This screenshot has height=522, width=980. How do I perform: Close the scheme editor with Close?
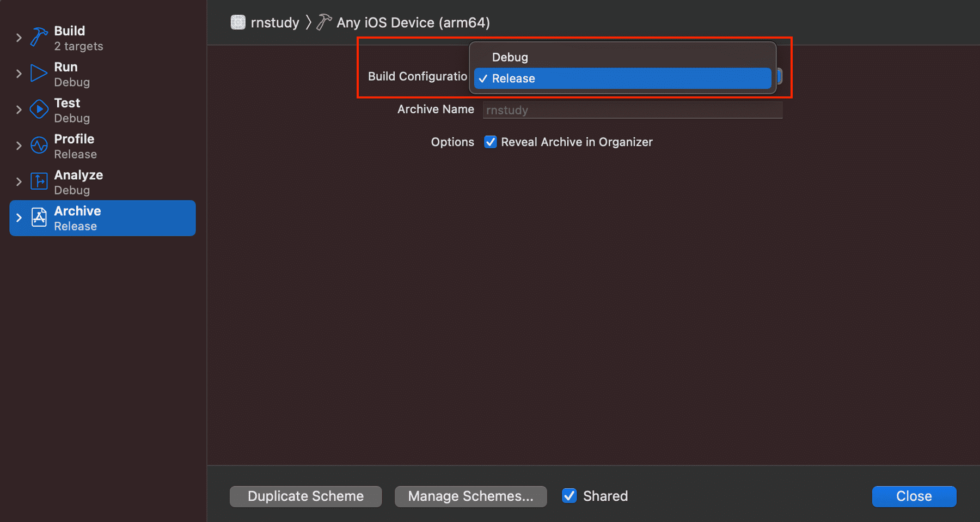914,496
